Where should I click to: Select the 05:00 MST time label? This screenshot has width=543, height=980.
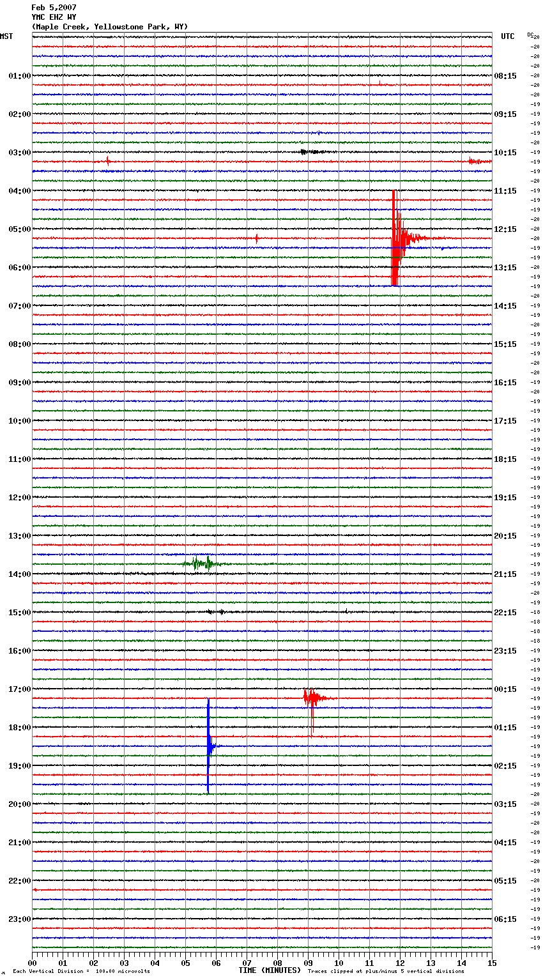19,229
